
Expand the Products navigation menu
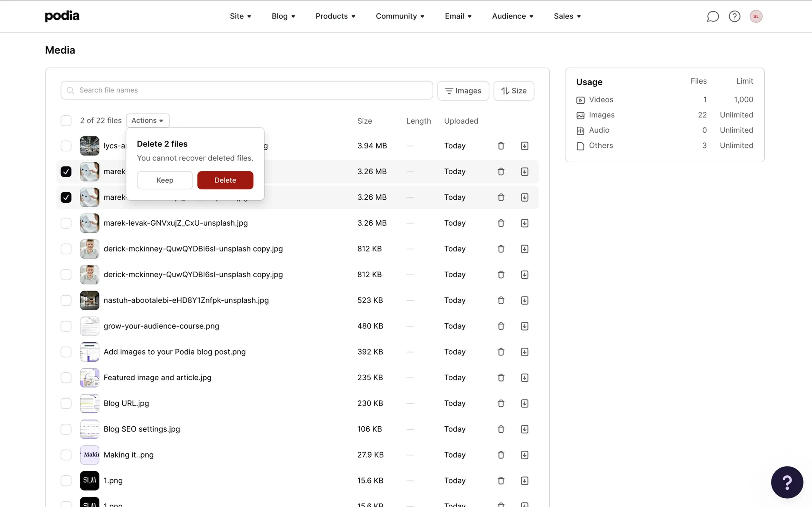point(335,16)
